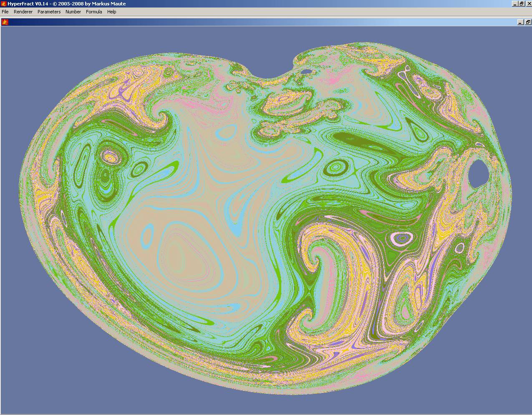532x415 pixels.
Task: Open the Formula menu
Action: click(x=94, y=12)
